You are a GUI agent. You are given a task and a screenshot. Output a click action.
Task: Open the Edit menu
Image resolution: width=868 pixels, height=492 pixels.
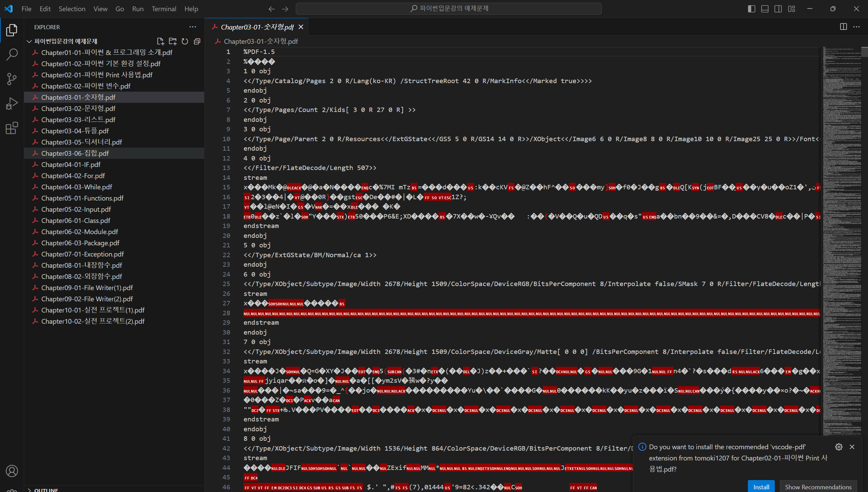click(45, 9)
